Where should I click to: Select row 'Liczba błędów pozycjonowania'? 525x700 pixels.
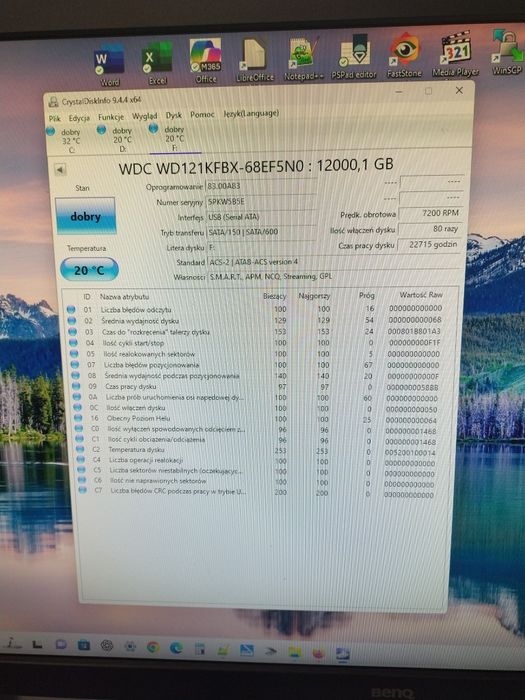pyautogui.click(x=257, y=364)
